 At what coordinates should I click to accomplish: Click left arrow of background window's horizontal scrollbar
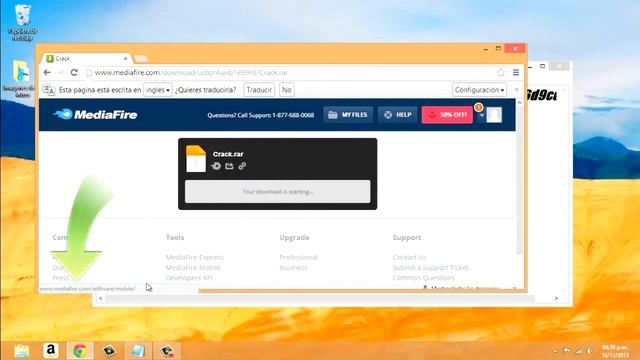[x=101, y=299]
